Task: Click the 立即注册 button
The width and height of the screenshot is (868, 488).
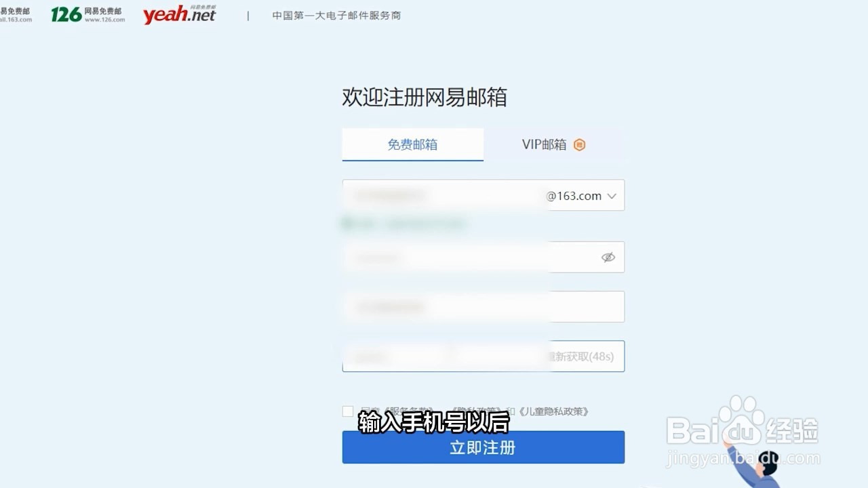Action: tap(484, 447)
